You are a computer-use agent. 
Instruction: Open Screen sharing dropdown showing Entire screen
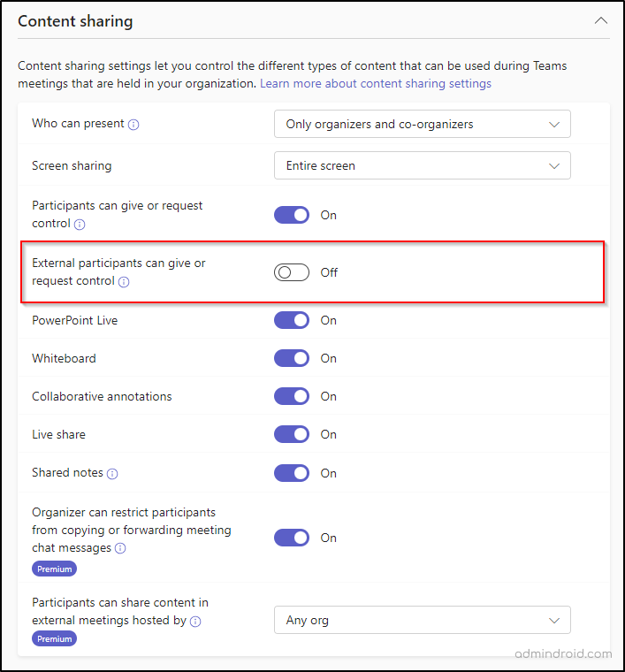422,165
